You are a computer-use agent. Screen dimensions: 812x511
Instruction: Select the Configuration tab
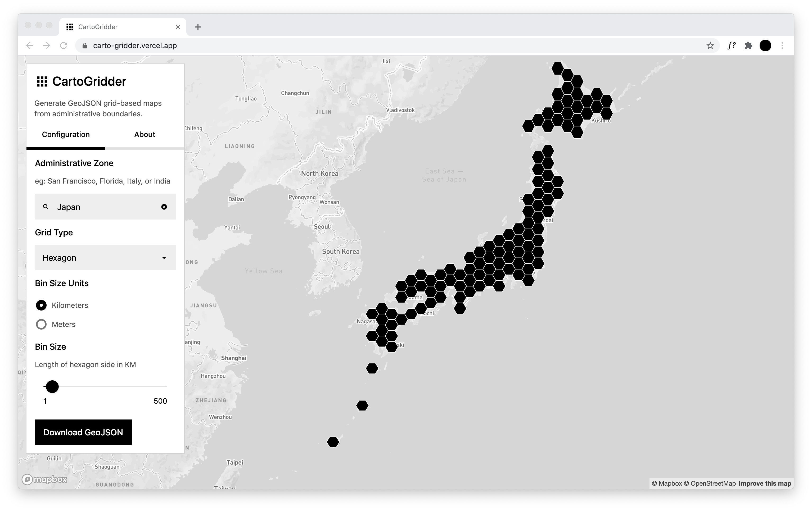(x=66, y=134)
